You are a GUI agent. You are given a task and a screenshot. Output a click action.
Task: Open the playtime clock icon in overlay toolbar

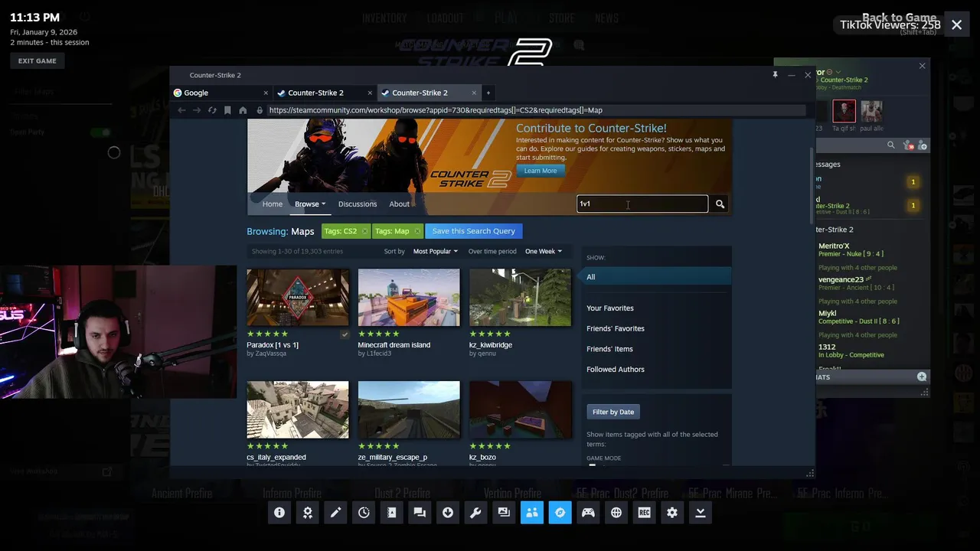tap(364, 513)
